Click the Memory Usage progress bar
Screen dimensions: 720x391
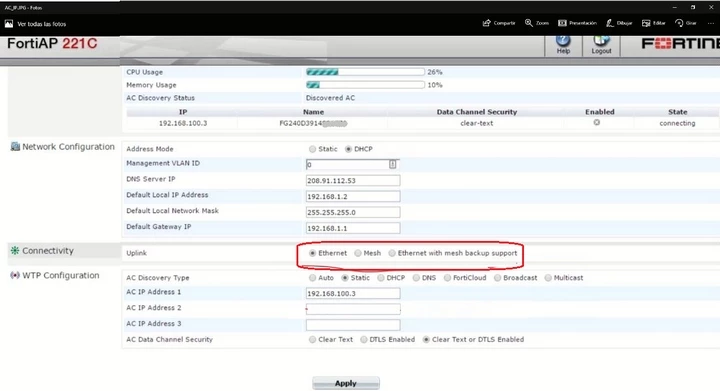coord(365,85)
